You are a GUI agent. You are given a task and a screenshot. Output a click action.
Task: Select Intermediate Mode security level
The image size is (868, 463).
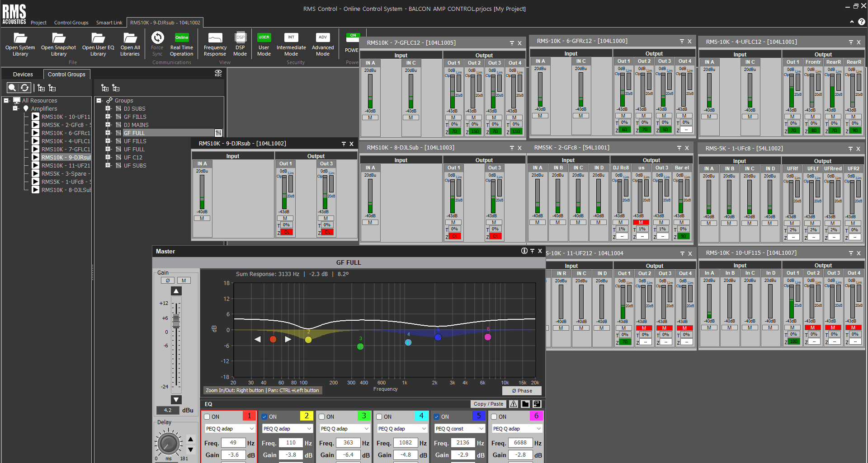coord(291,44)
